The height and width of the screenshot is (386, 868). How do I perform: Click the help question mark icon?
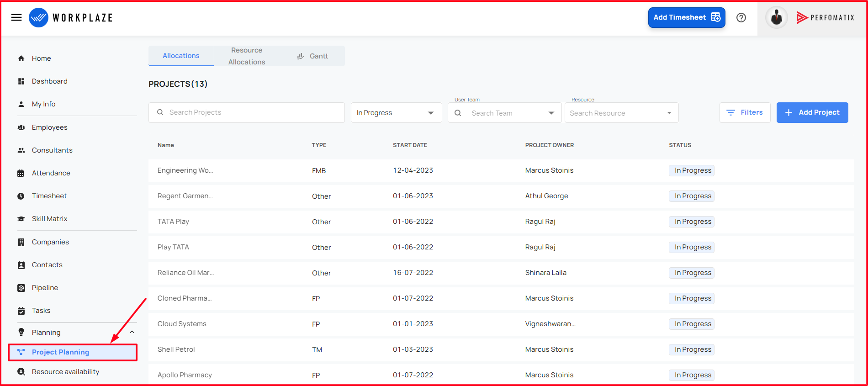pos(741,17)
